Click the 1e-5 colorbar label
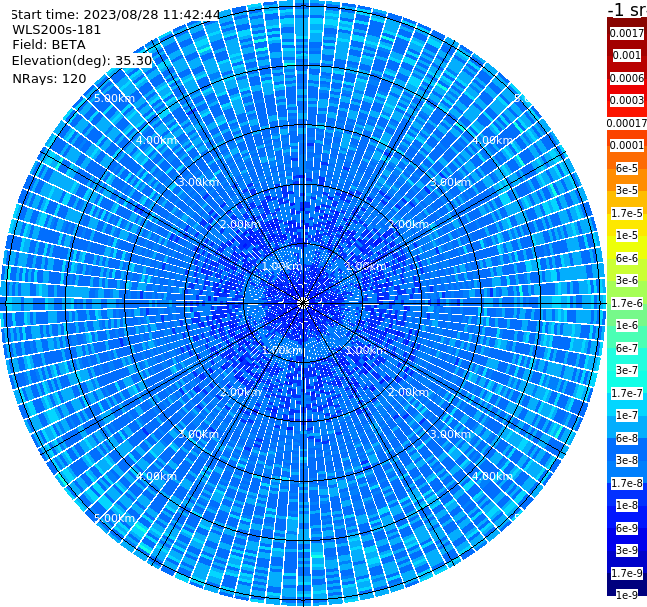Screen dimensions: 647x607 pos(627,235)
